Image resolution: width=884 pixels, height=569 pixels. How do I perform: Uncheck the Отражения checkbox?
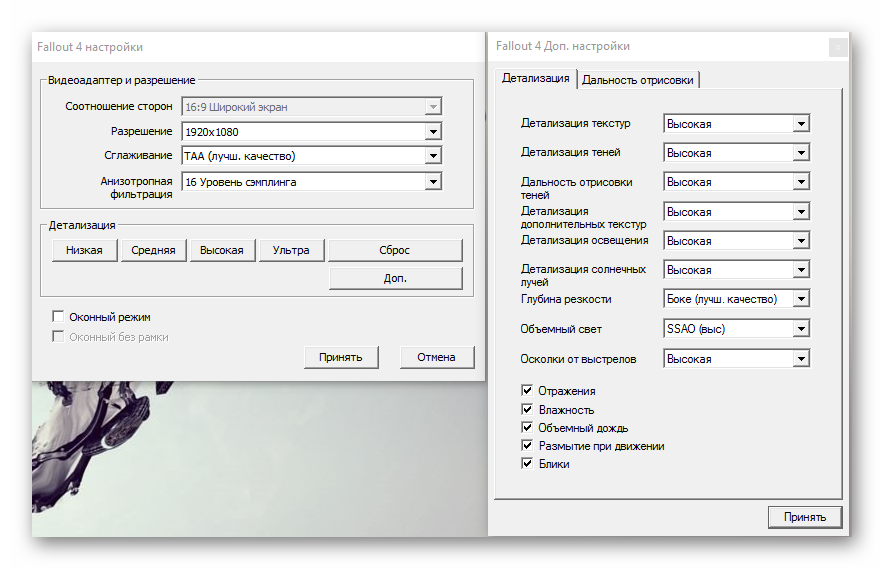pyautogui.click(x=527, y=390)
